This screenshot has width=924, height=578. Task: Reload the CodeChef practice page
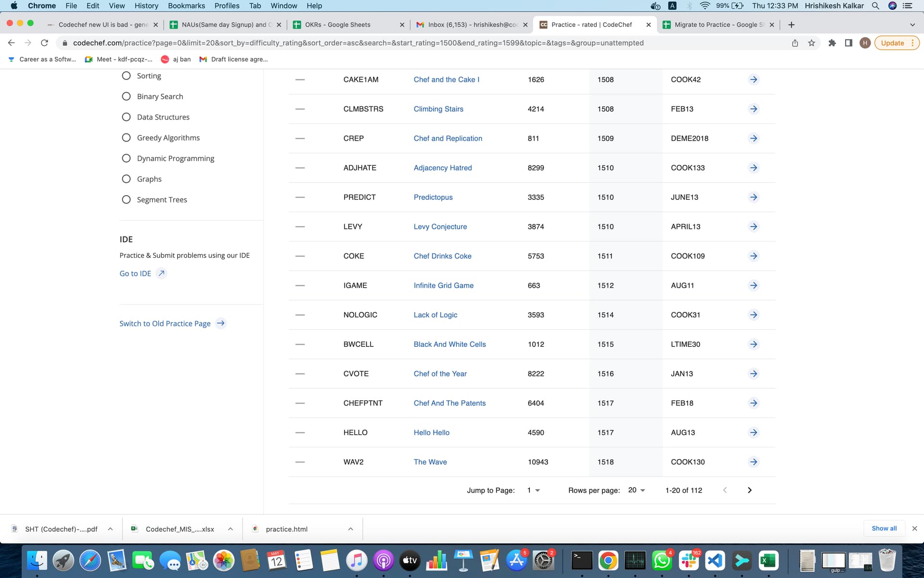(44, 43)
